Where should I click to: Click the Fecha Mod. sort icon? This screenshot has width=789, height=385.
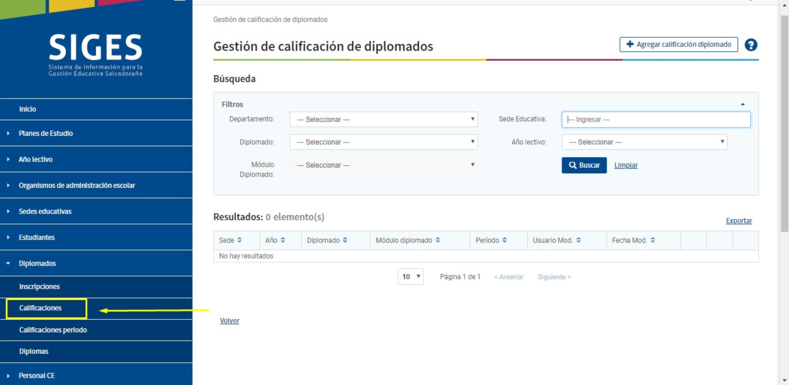(652, 241)
